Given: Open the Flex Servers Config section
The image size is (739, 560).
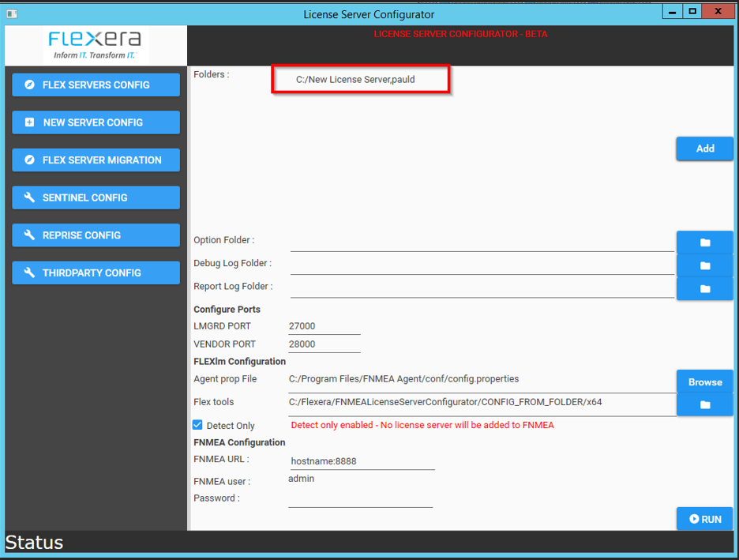Looking at the screenshot, I should (x=96, y=85).
